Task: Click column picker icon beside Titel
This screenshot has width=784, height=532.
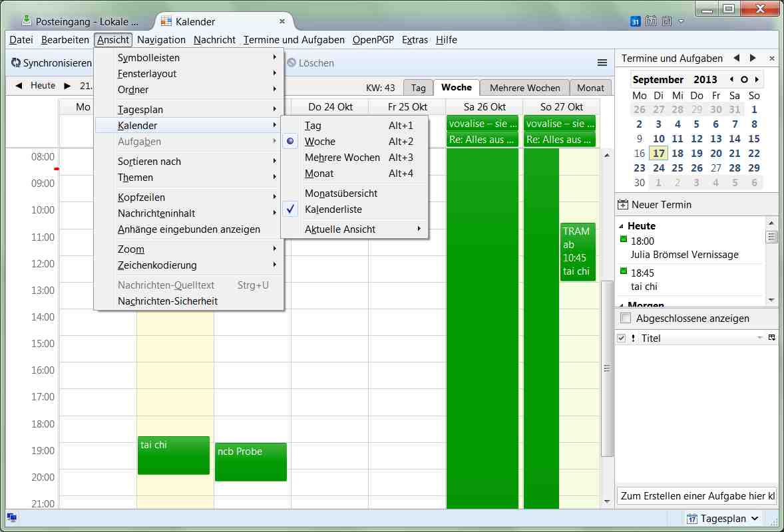Action: tap(771, 338)
